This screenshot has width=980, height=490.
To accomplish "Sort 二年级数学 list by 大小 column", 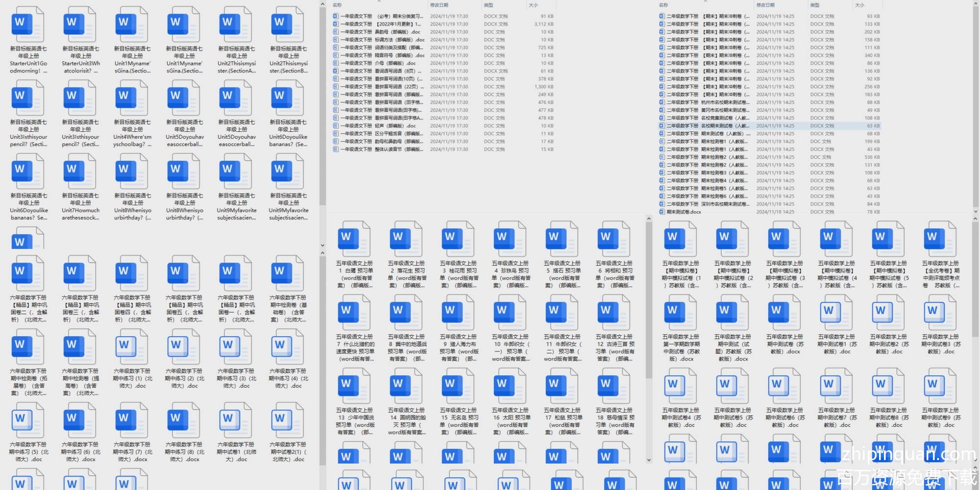I will 859,5.
